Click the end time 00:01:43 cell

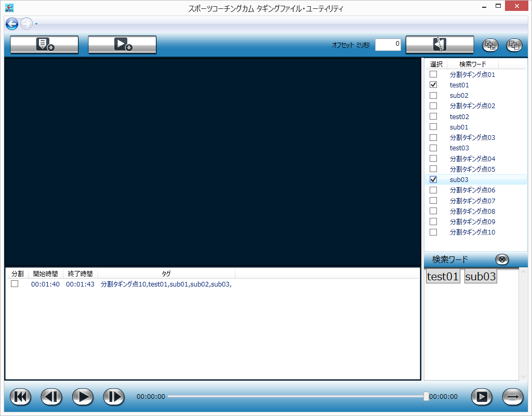pos(81,284)
